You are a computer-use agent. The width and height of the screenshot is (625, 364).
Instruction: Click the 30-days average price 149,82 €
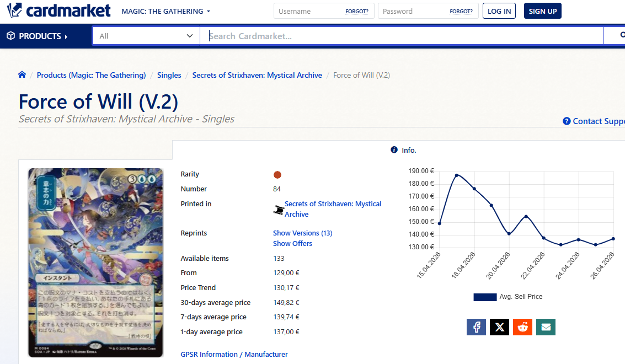(286, 303)
